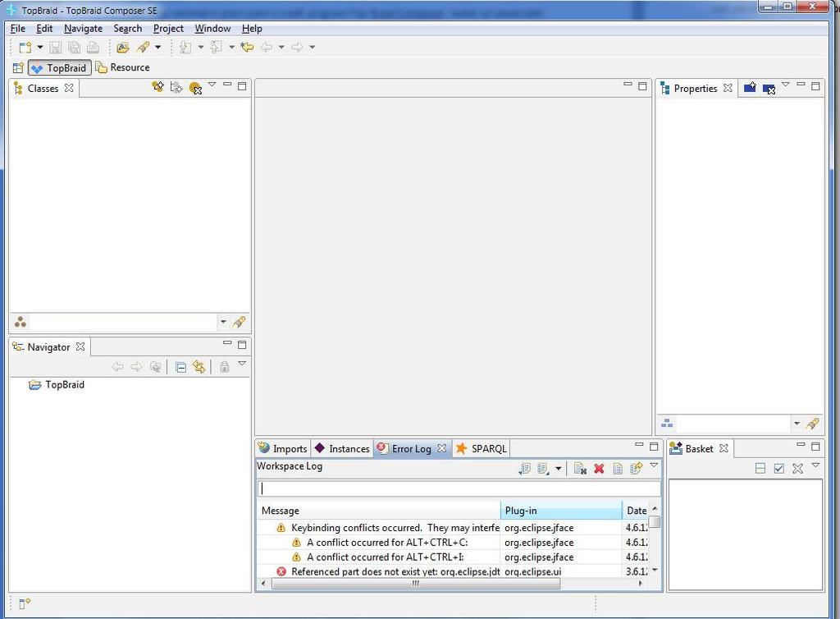
Task: Click the Last Edit Location toolbar icon
Action: click(247, 48)
